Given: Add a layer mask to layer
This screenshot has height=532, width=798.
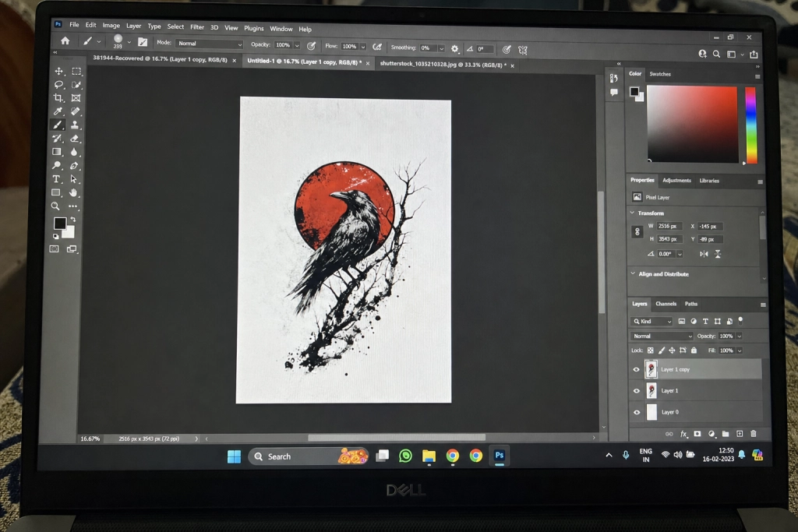Looking at the screenshot, I should click(x=697, y=434).
